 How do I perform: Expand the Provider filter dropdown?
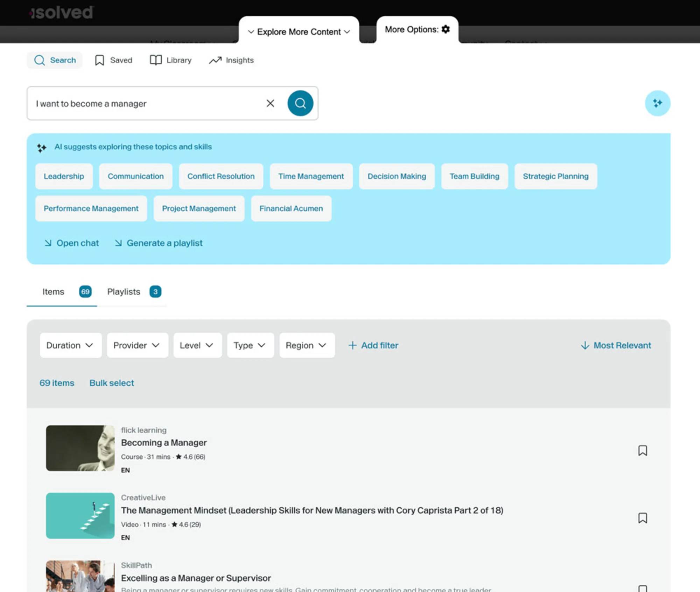pyautogui.click(x=137, y=345)
